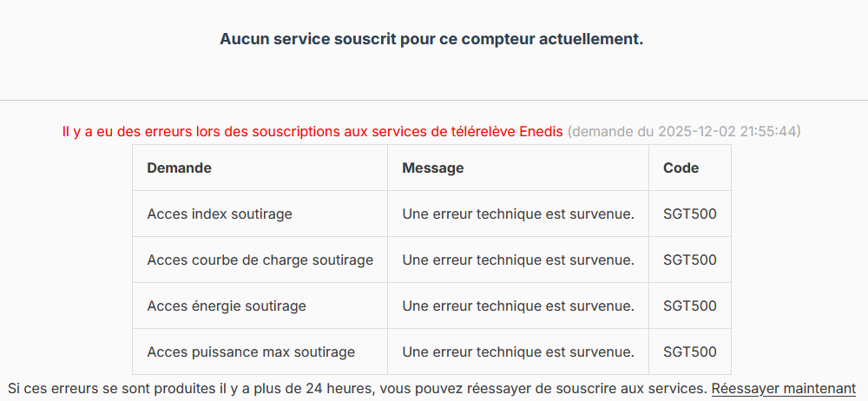Click the error message for Acces index soutirage
Image resolution: width=868 pixels, height=401 pixels.
[x=518, y=214]
